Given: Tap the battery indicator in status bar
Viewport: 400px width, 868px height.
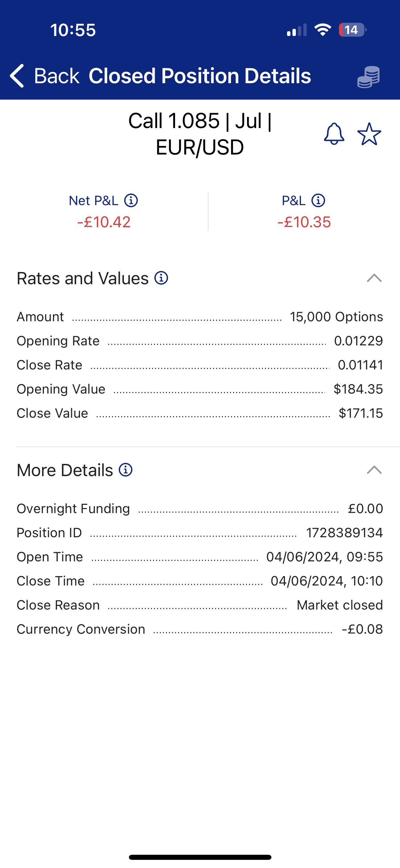Looking at the screenshot, I should (352, 30).
